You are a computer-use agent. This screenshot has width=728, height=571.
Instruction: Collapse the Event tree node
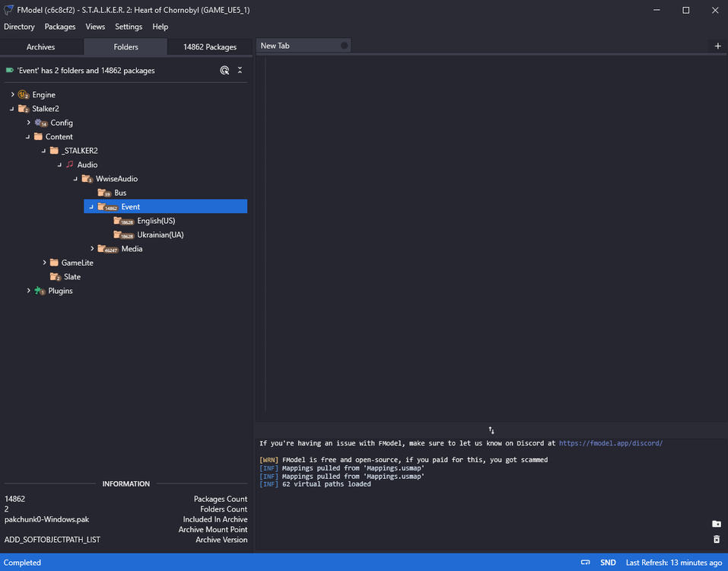pos(91,207)
